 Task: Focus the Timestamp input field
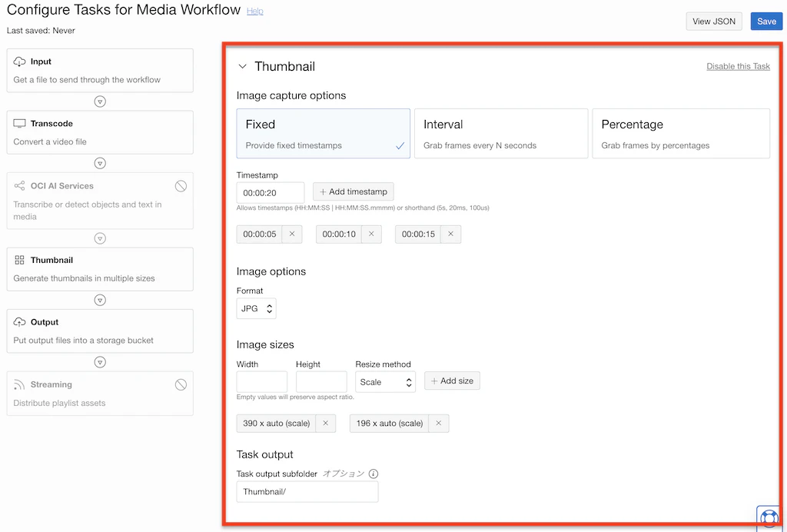point(271,193)
